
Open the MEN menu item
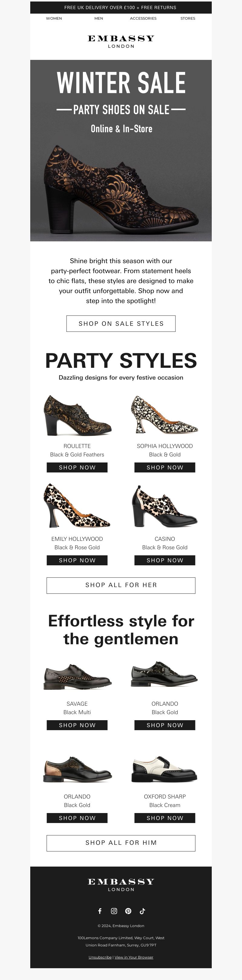click(x=99, y=18)
